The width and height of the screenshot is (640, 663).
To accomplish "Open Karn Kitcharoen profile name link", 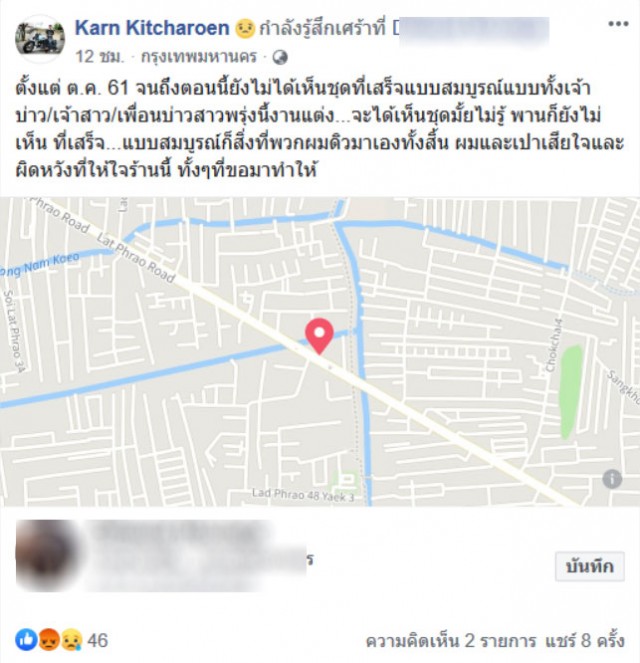I will tap(152, 28).
